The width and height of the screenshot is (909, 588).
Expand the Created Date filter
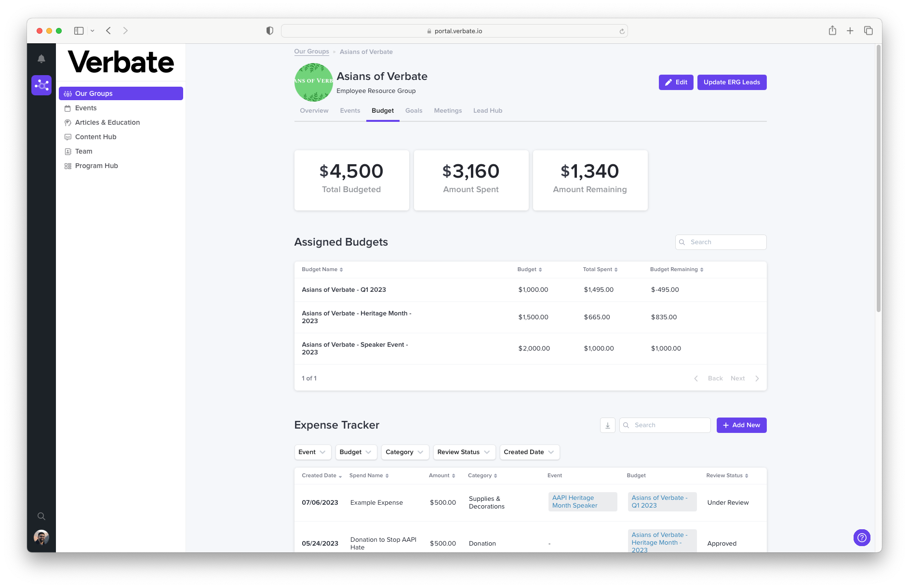[529, 452]
